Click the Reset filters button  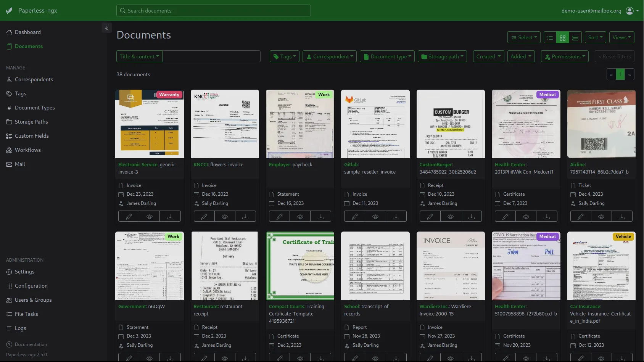[x=614, y=56]
